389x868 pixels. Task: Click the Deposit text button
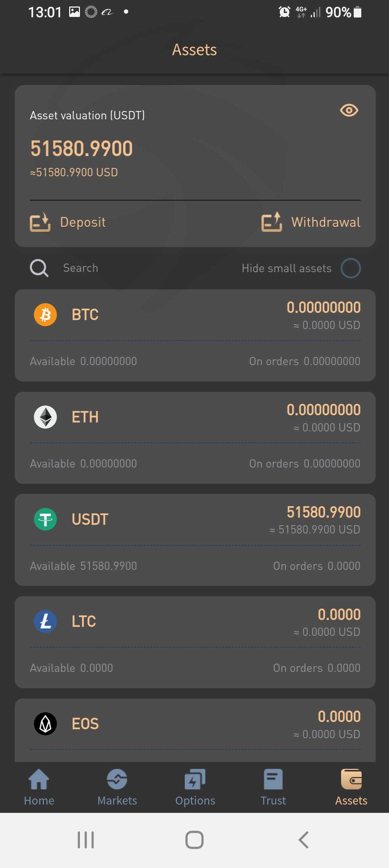83,222
